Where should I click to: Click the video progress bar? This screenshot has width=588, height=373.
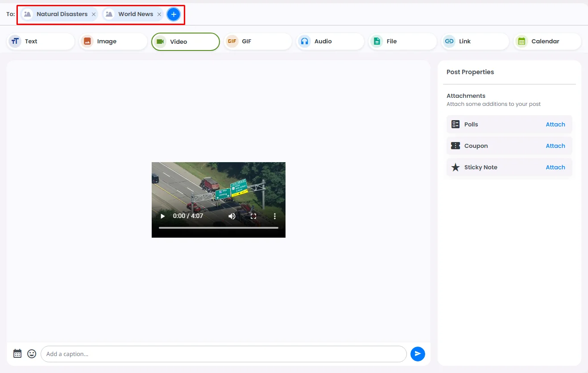point(219,228)
